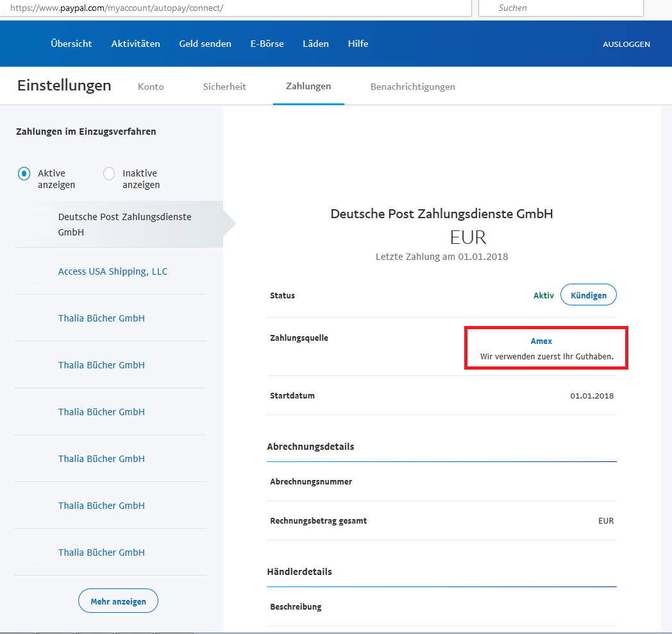The height and width of the screenshot is (634, 672).
Task: Open Geld senden in the navigation bar
Action: pos(205,44)
